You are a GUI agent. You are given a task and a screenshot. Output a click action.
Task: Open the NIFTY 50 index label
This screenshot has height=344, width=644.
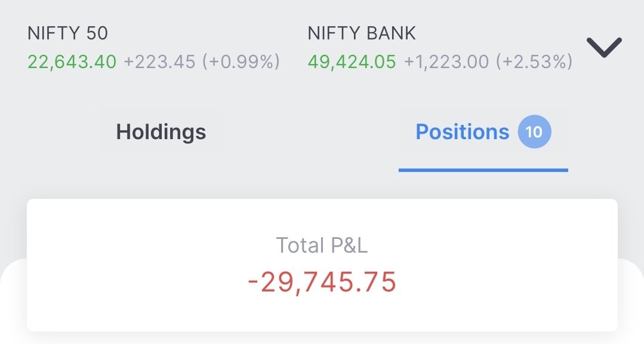point(68,33)
